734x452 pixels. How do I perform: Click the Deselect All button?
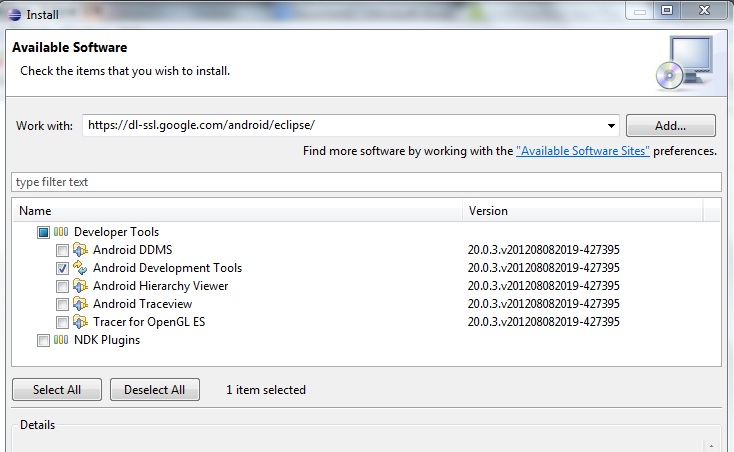click(154, 389)
